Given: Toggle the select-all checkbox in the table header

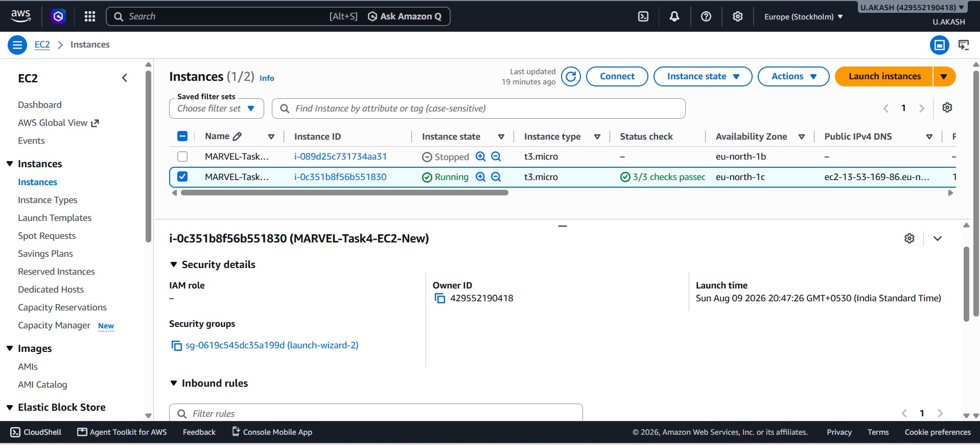Looking at the screenshot, I should pyautogui.click(x=182, y=136).
